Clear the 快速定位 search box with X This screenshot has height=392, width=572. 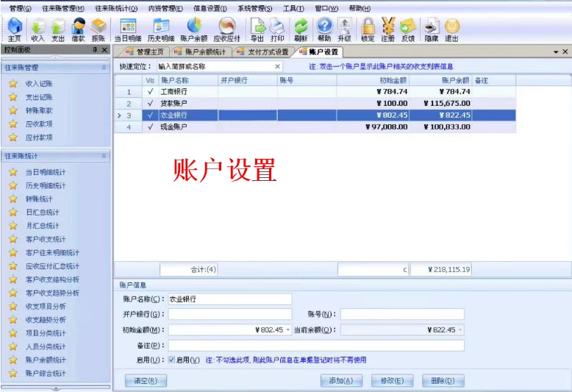pyautogui.click(x=277, y=66)
